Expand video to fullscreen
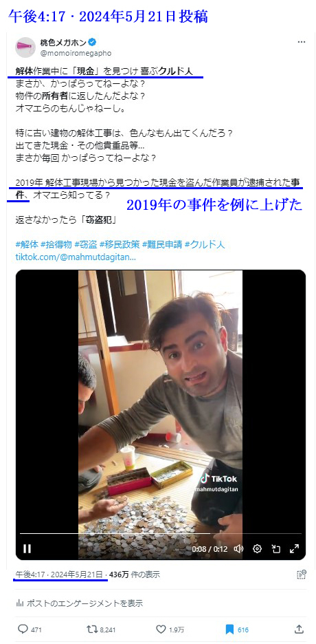Viewport: 316px width, 644px height. [294, 548]
